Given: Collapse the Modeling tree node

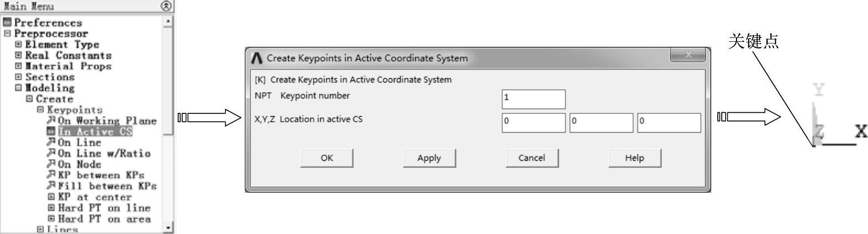Looking at the screenshot, I should [x=18, y=88].
